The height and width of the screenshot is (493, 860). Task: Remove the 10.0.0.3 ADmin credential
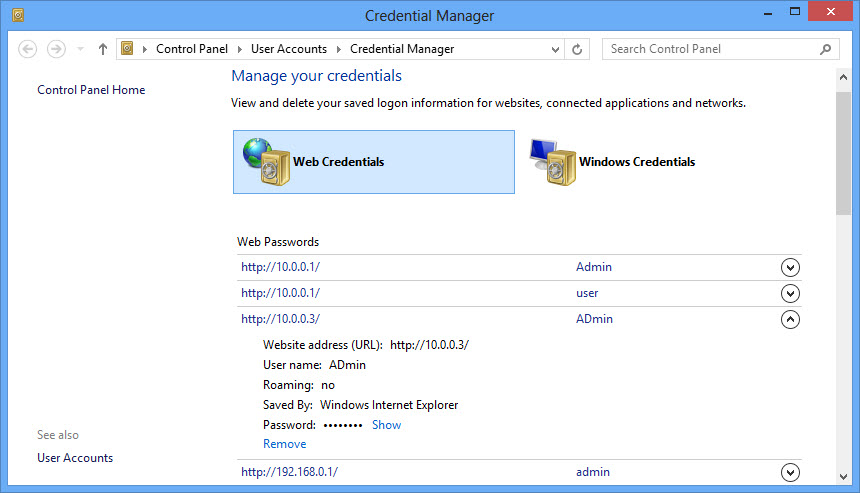tap(284, 444)
